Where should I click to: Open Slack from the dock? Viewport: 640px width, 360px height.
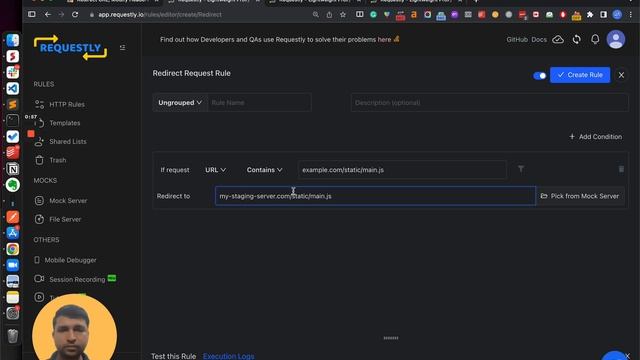(13, 72)
